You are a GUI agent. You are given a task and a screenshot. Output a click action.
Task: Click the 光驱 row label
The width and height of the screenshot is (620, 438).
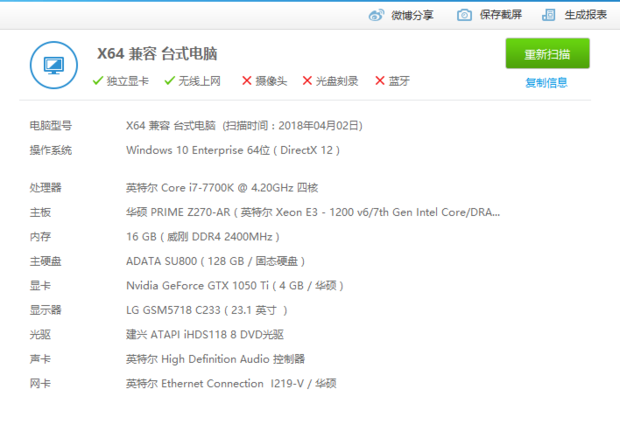coord(40,335)
